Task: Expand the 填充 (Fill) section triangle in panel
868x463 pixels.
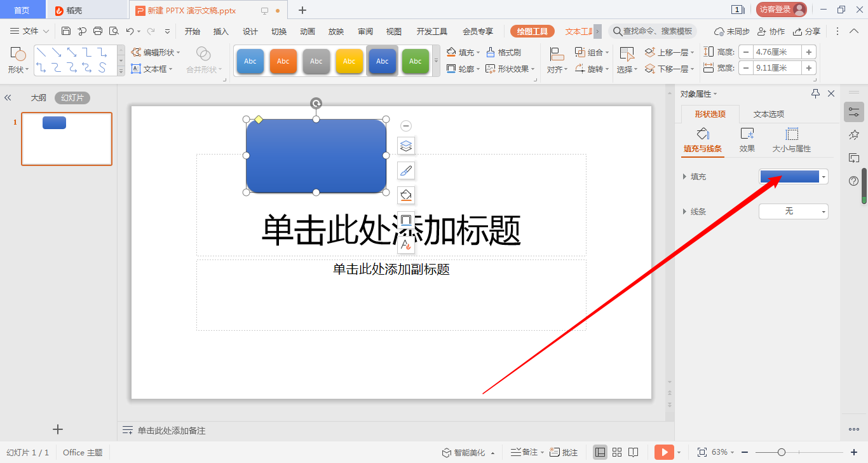Action: (684, 177)
